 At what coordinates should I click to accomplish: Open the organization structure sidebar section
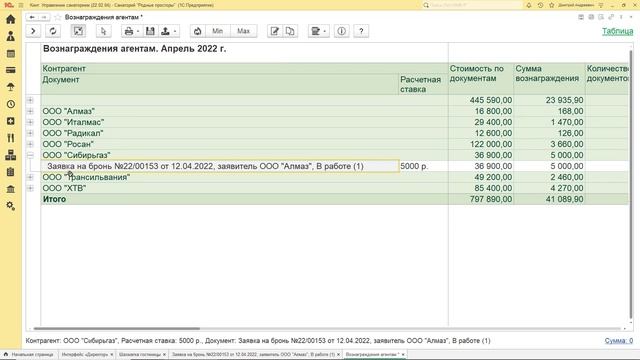click(11, 155)
